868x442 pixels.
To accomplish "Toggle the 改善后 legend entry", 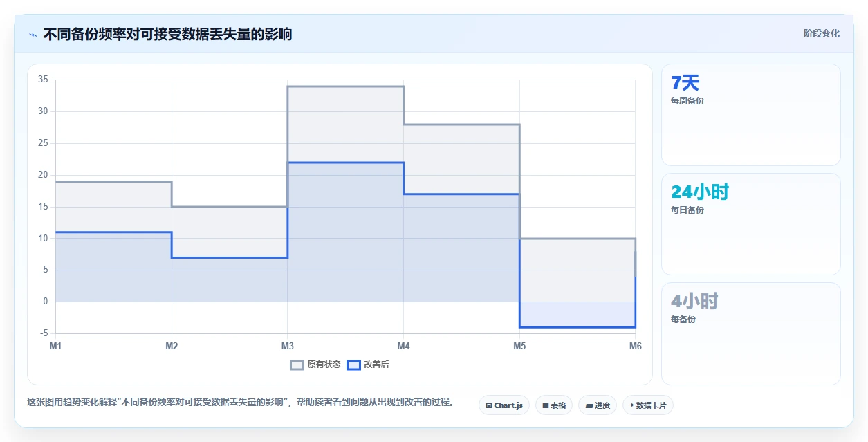I will [367, 365].
